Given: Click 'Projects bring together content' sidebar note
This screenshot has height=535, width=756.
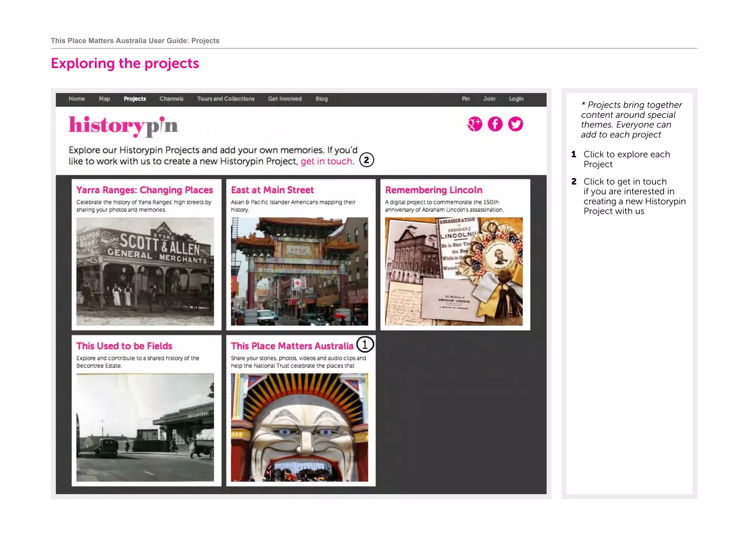Looking at the screenshot, I should click(x=631, y=120).
